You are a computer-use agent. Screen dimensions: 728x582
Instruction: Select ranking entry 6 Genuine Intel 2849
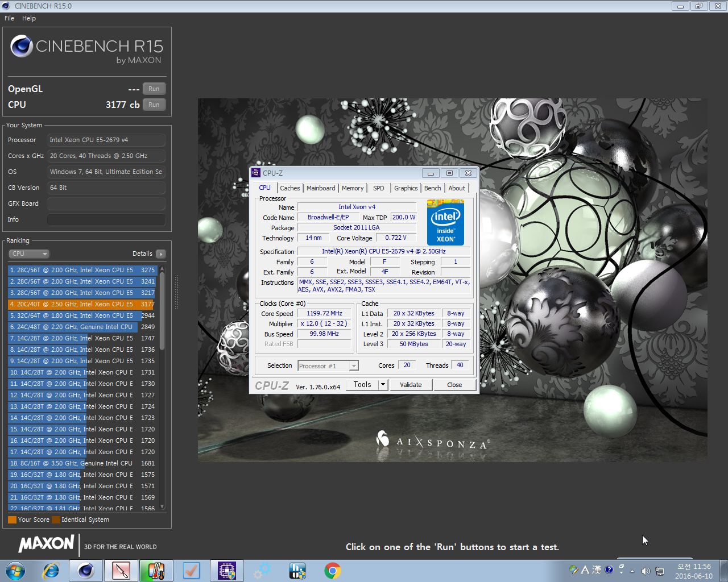[82, 327]
